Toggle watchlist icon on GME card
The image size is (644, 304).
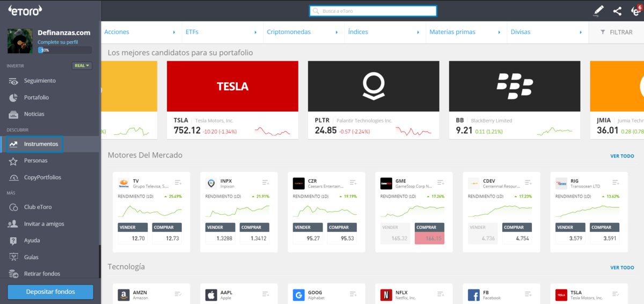441,183
